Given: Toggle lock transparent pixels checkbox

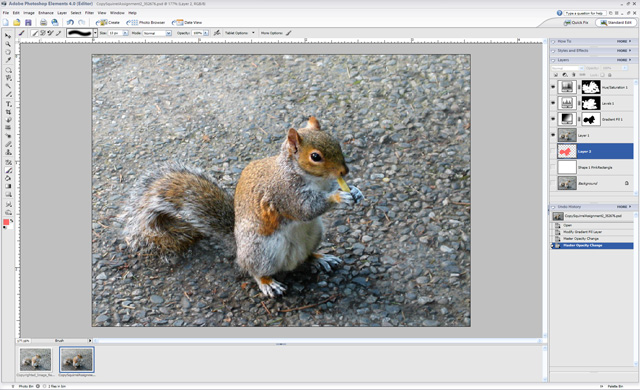Looking at the screenshot, I should (602, 75).
